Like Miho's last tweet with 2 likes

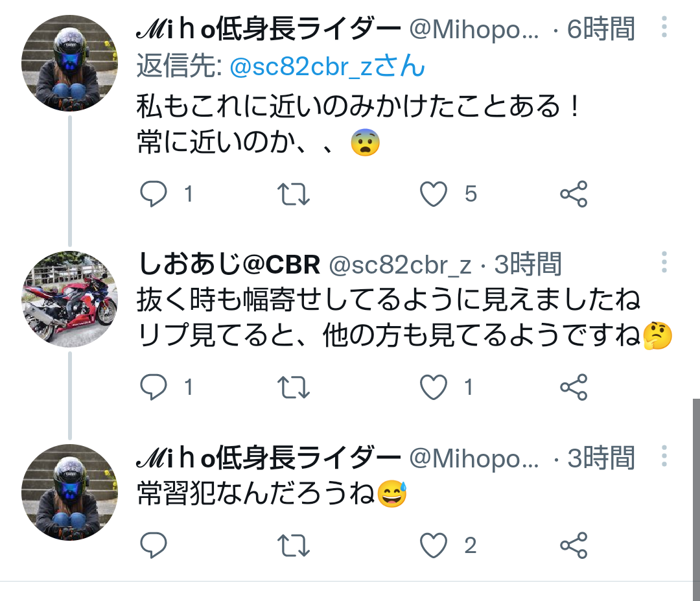click(x=434, y=546)
